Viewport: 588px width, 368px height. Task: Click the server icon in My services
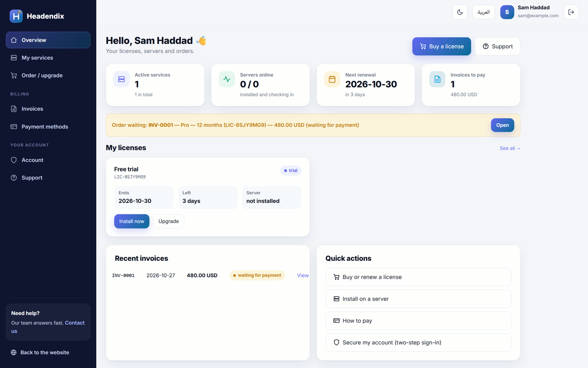point(14,58)
